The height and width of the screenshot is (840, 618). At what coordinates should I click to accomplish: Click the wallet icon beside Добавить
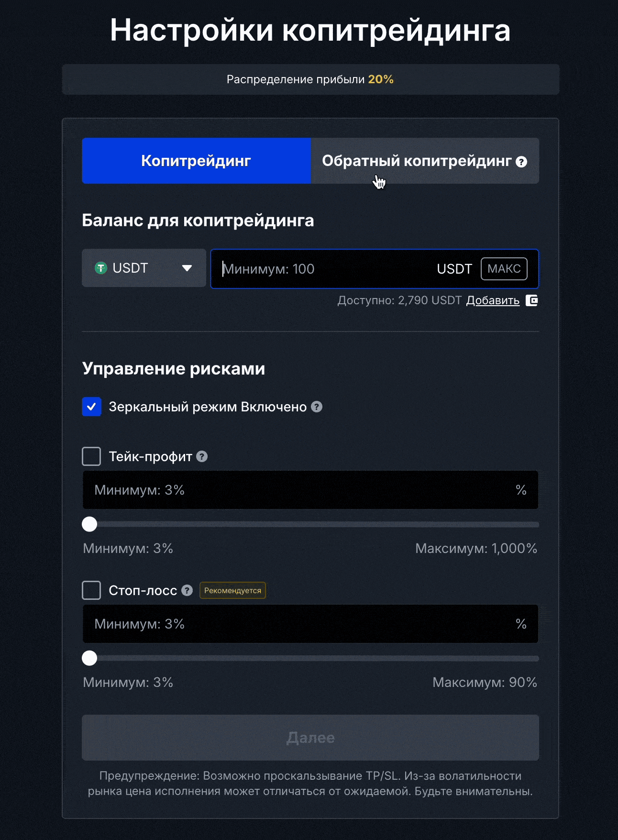click(x=532, y=300)
